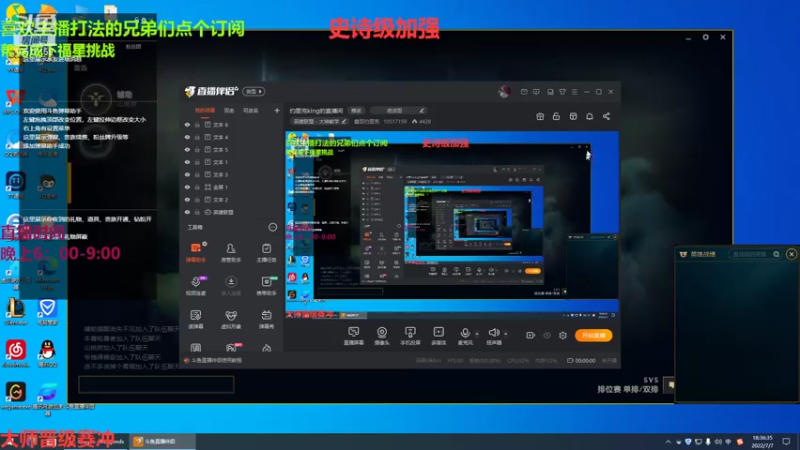This screenshot has height=450, width=800.
Task: Add 摄像头 camera source
Action: 382,336
